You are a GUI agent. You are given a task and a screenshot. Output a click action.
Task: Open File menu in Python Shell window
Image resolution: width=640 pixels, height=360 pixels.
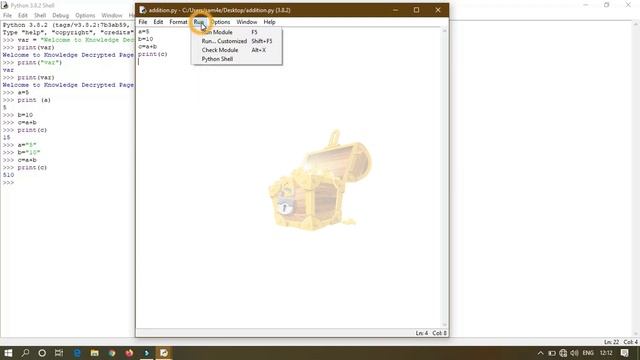tap(7, 16)
